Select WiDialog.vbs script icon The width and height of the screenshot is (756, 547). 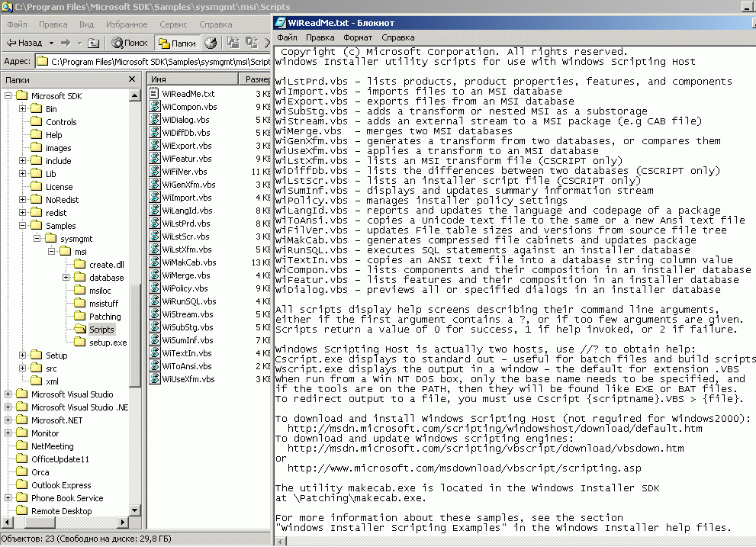pos(154,120)
